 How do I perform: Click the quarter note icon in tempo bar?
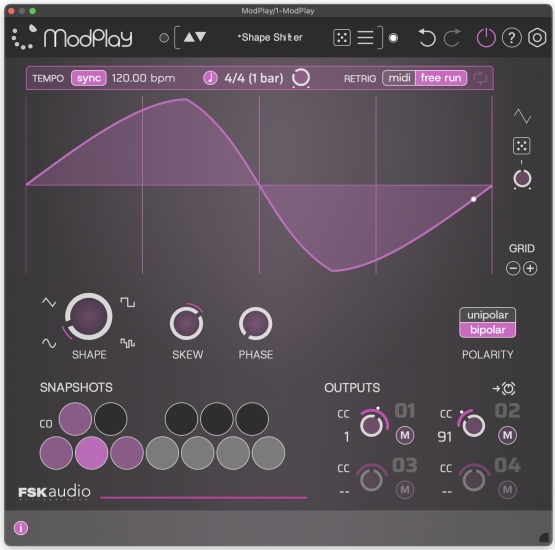click(x=210, y=78)
